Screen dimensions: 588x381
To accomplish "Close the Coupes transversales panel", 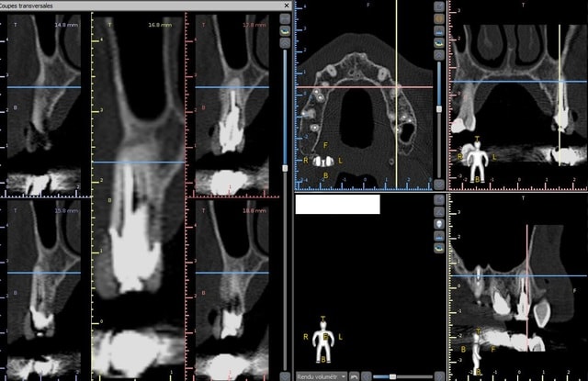I will click(x=287, y=5).
